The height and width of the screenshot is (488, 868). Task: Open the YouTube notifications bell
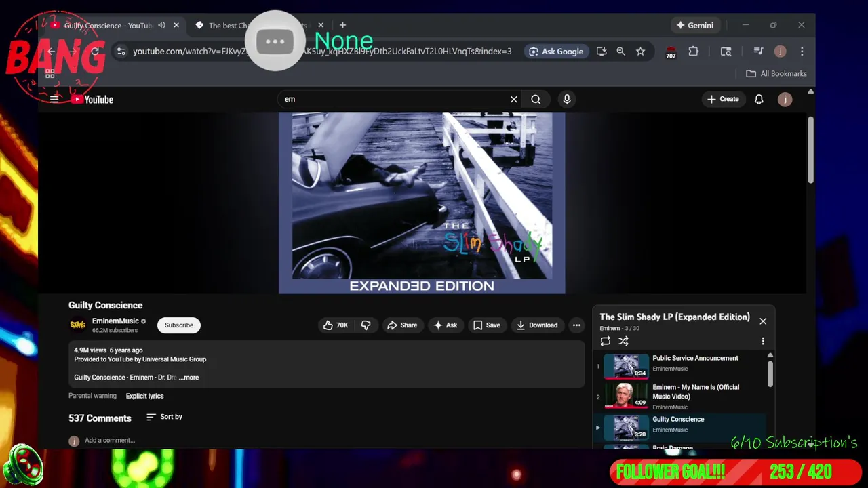click(x=759, y=100)
